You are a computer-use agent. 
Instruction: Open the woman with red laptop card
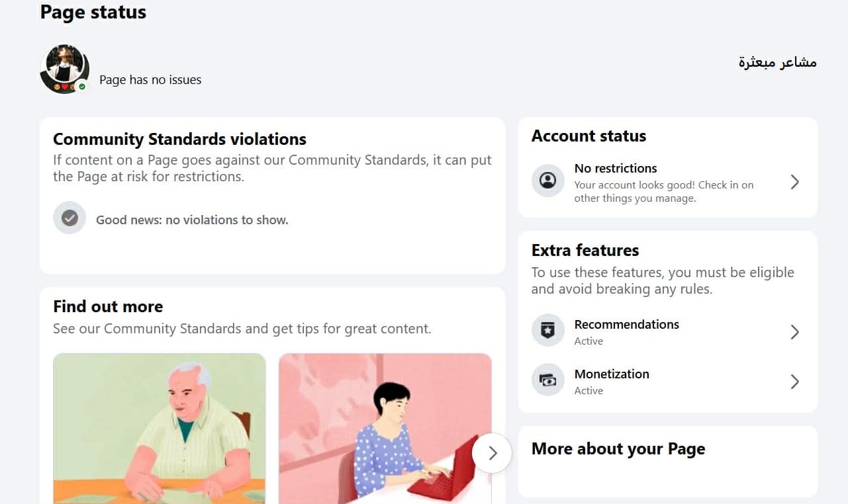coord(385,429)
